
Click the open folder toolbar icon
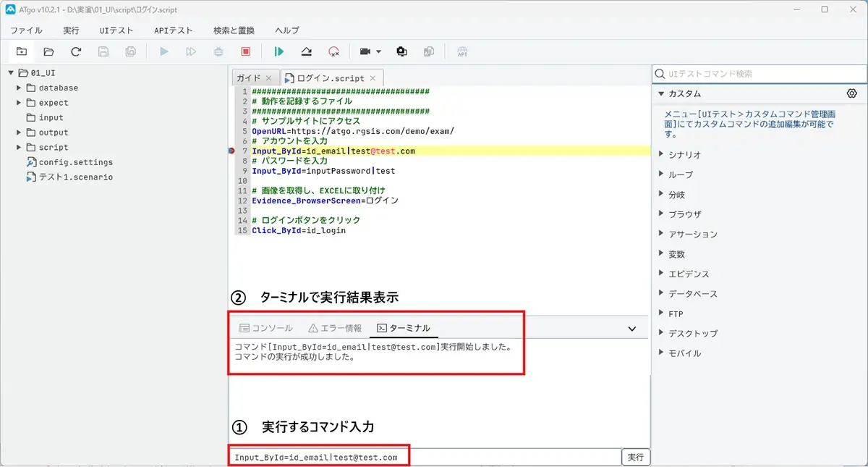[x=48, y=51]
